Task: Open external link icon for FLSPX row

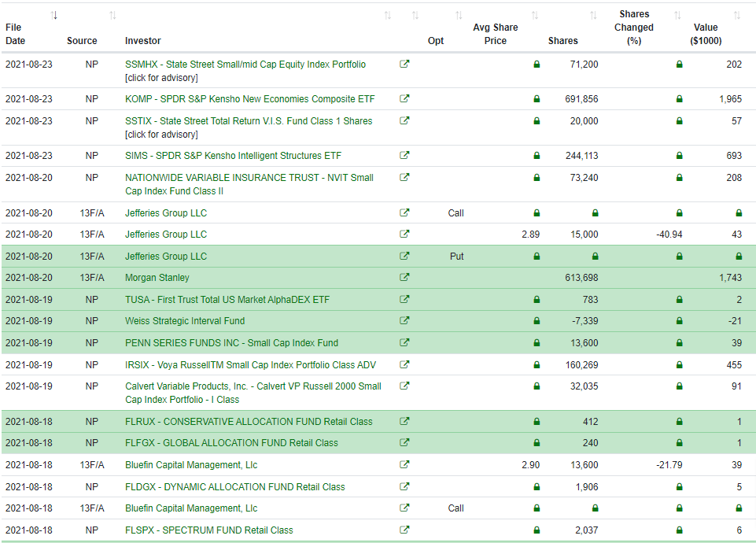Action: click(404, 530)
